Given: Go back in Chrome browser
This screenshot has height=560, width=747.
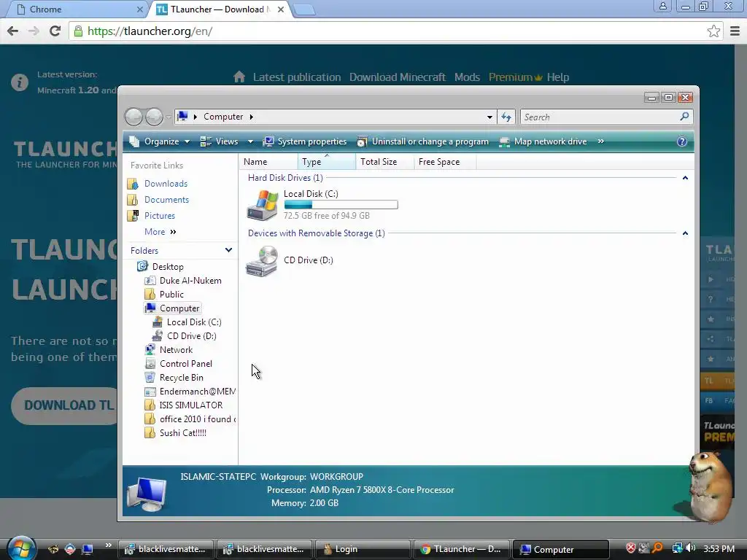Looking at the screenshot, I should click(x=13, y=31).
